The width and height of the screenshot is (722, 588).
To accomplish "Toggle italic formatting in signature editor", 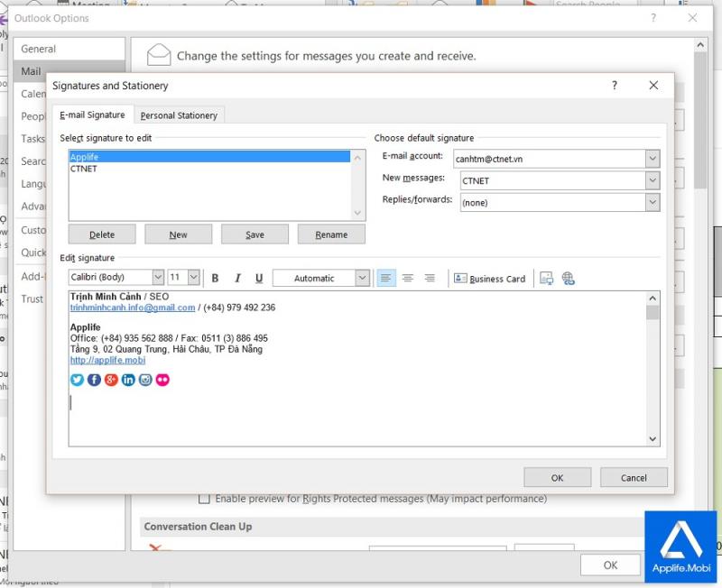I will point(237,278).
